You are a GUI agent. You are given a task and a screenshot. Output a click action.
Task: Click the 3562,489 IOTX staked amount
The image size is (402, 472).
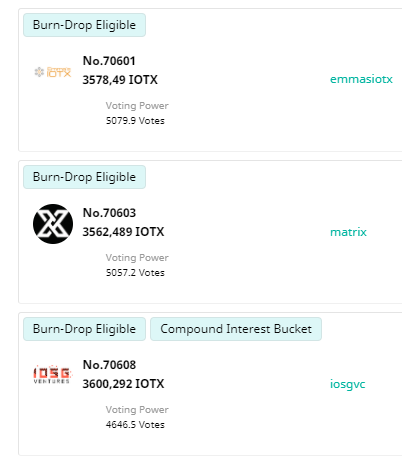[123, 232]
